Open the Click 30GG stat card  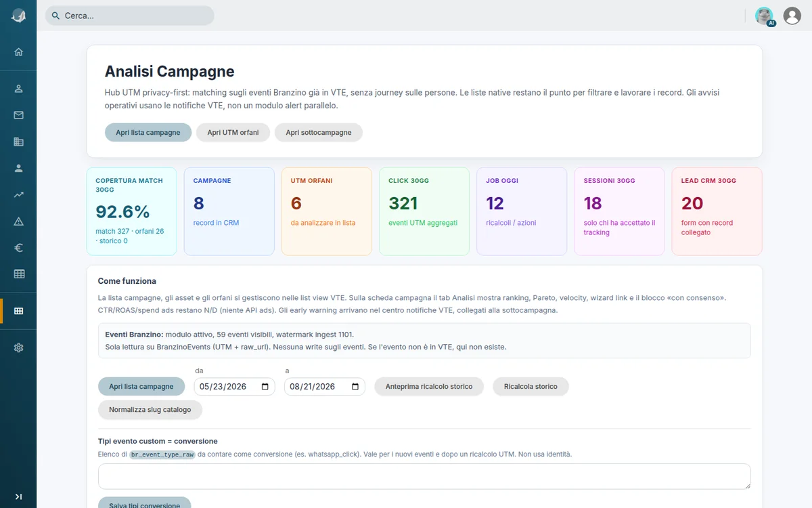[x=424, y=211]
